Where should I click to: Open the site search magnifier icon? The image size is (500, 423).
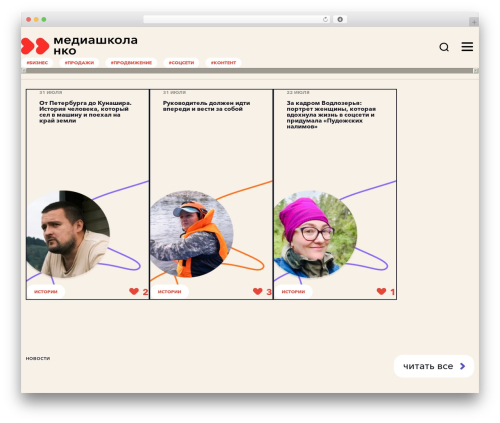(444, 47)
